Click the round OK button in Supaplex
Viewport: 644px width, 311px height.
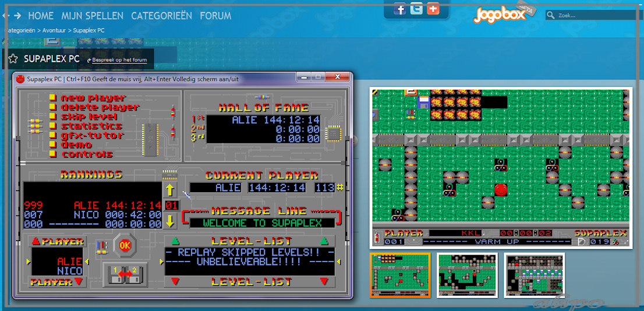[124, 246]
